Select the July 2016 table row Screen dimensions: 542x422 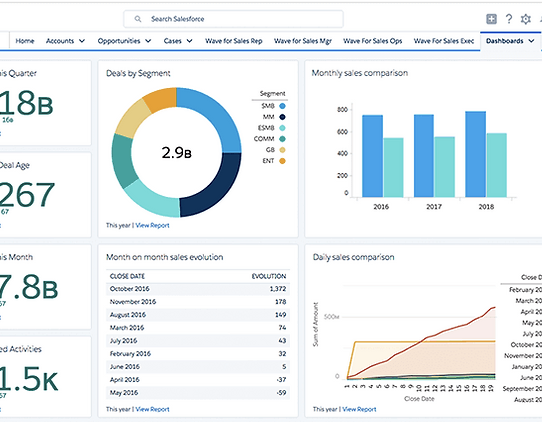(198, 341)
